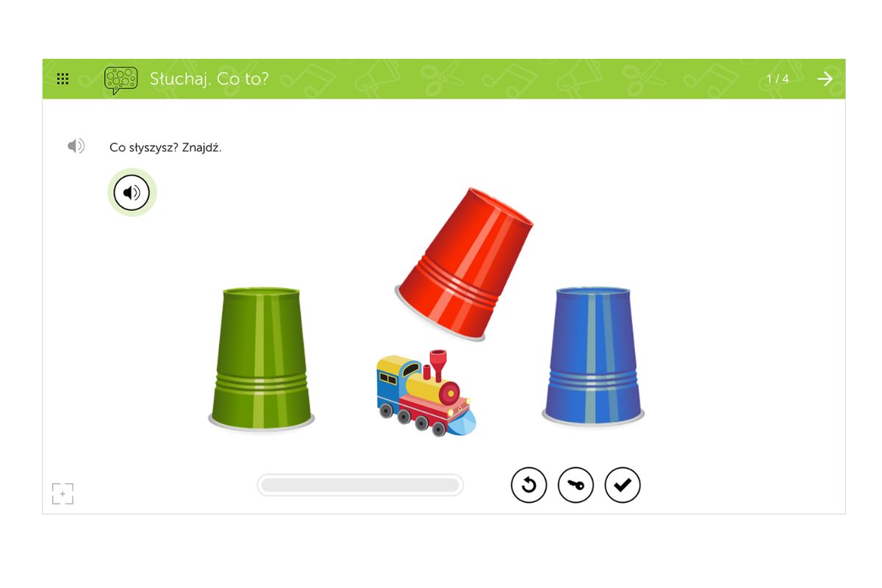Click instruction text "Co słyszysz? Znajdź."
Image resolution: width=882 pixels, height=588 pixels.
tap(165, 148)
